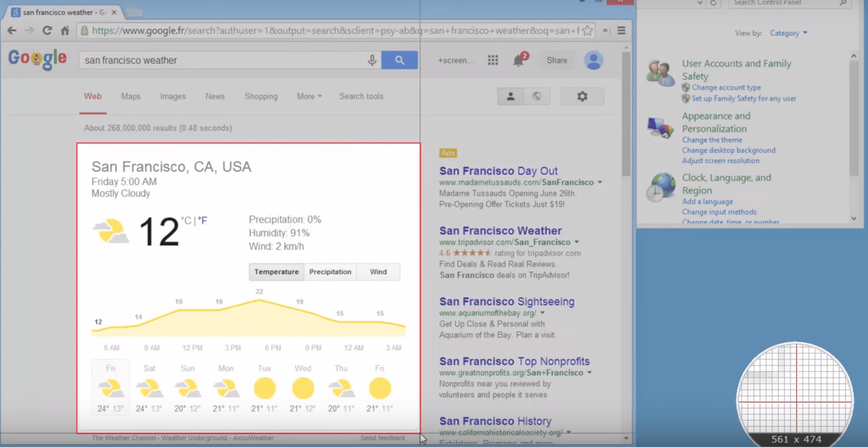This screenshot has height=447, width=868.
Task: Switch to the Images search tab
Action: coord(173,97)
